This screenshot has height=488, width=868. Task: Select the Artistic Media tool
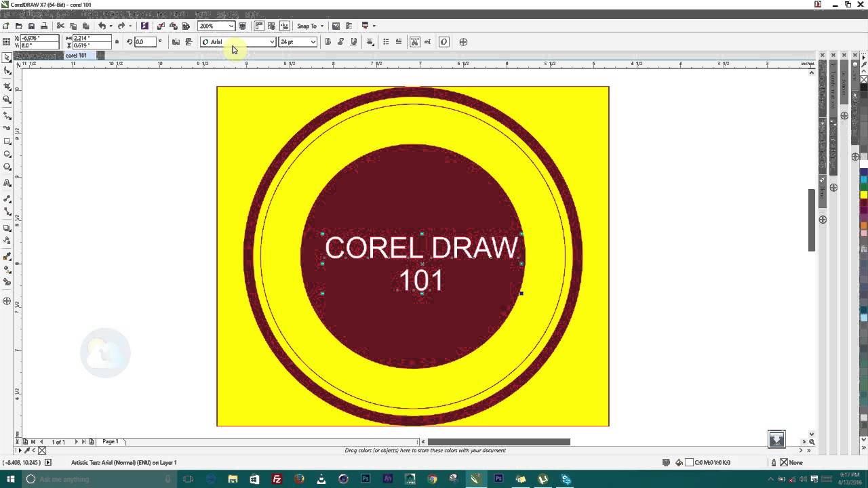coord(7,128)
